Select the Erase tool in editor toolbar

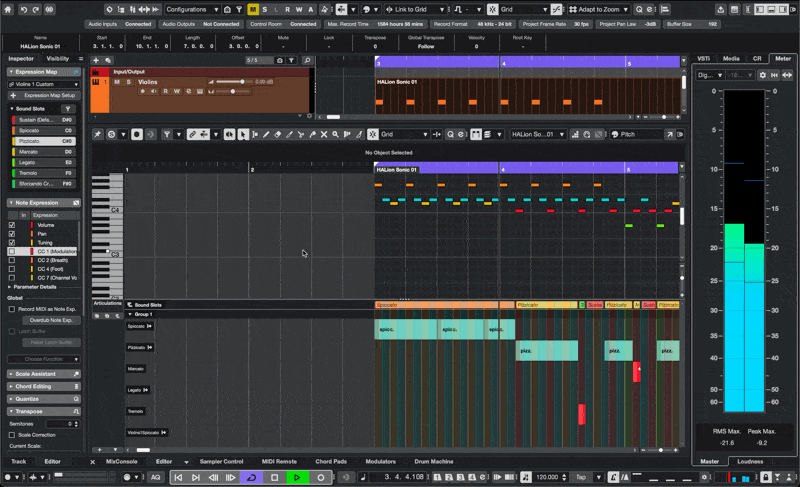pyautogui.click(x=278, y=134)
